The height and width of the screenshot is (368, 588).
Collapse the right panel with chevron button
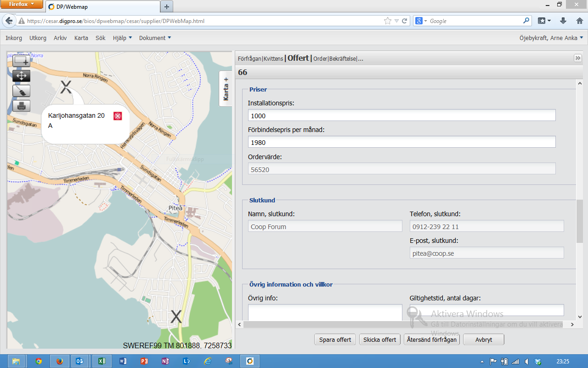(578, 58)
